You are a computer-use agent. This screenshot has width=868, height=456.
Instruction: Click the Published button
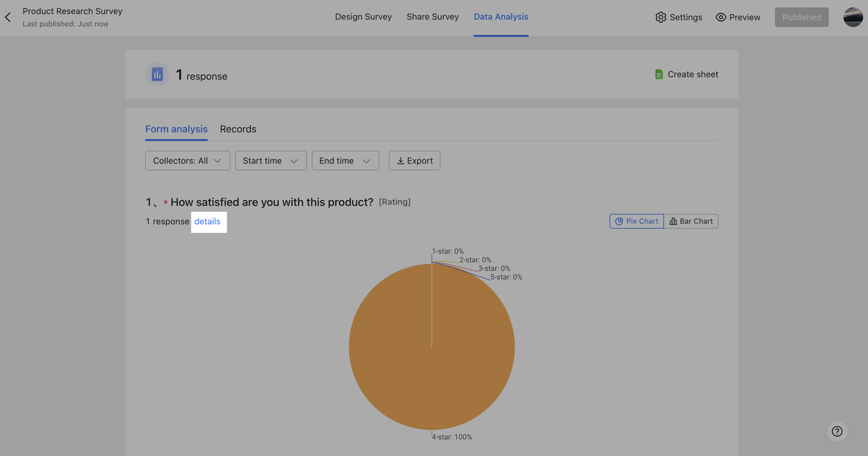[802, 17]
